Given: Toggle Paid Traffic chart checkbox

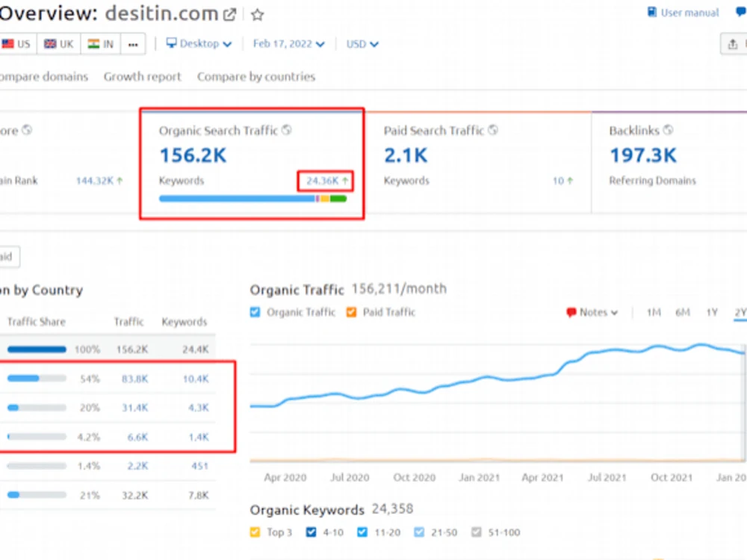Looking at the screenshot, I should point(352,312).
